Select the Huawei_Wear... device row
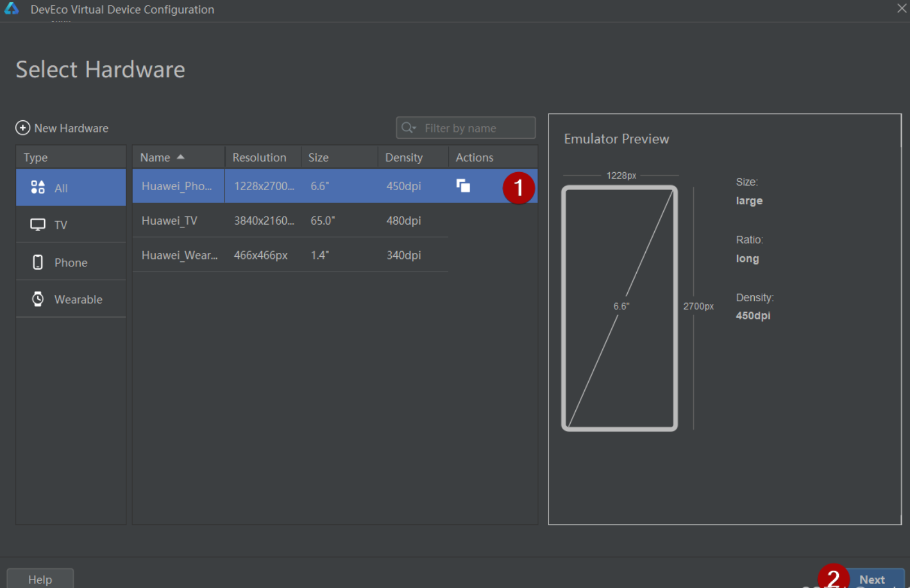The image size is (910, 588). (290, 255)
